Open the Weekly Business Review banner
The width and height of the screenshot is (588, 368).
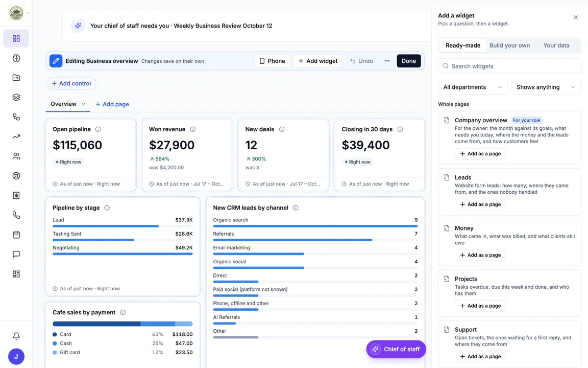247,26
